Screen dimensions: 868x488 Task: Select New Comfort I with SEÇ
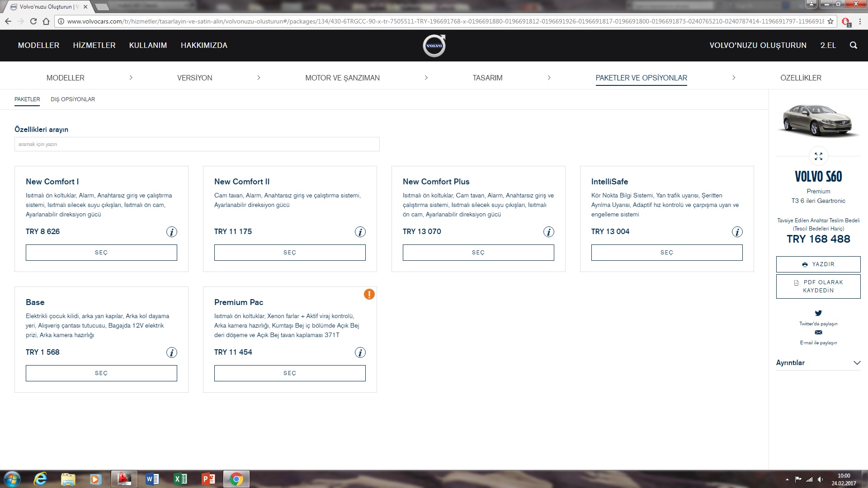[x=101, y=253]
